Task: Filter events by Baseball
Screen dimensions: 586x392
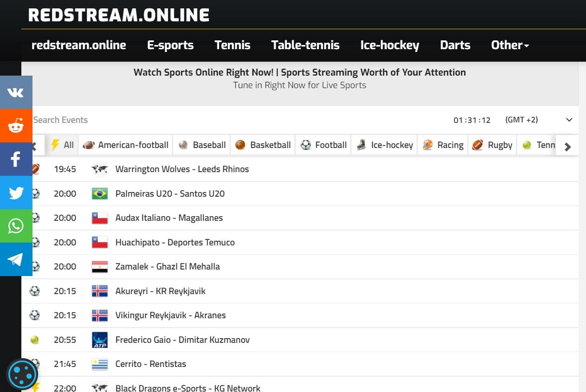Action: coord(202,145)
